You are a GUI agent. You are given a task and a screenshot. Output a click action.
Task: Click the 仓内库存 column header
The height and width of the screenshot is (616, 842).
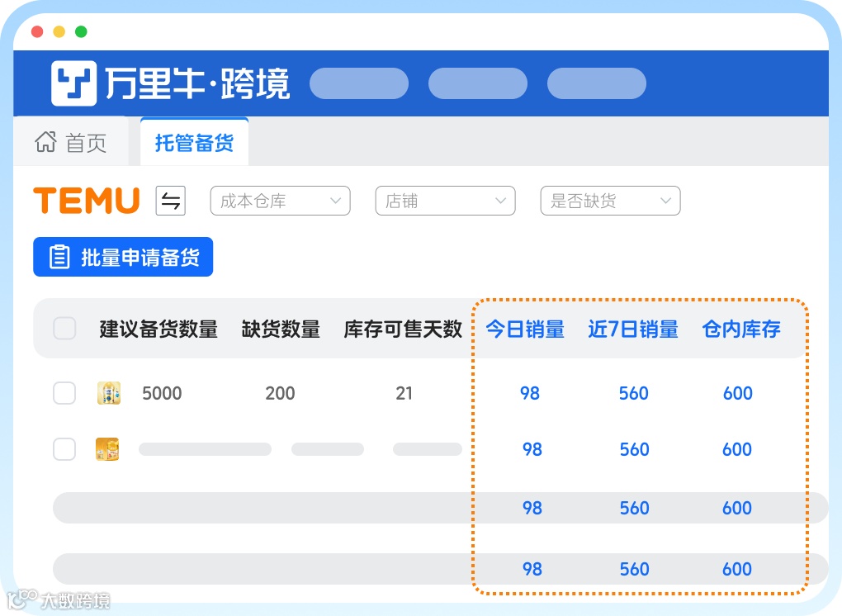tap(741, 329)
